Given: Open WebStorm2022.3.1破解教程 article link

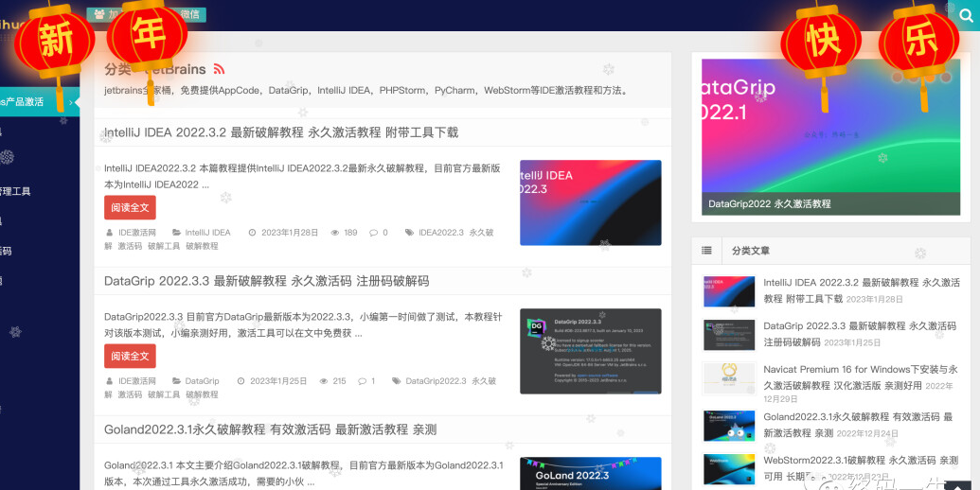Looking at the screenshot, I should click(860, 467).
